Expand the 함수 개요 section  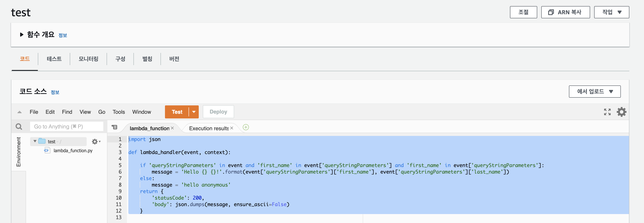pos(22,35)
